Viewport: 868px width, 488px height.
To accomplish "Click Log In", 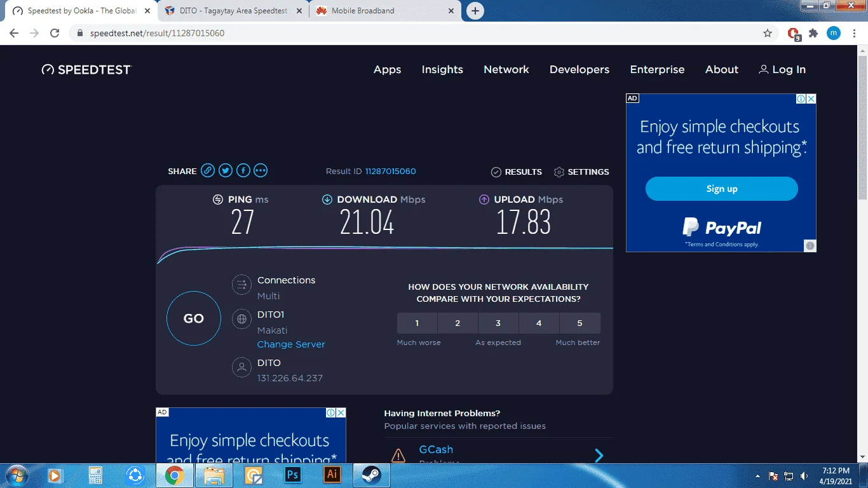I will coord(782,70).
